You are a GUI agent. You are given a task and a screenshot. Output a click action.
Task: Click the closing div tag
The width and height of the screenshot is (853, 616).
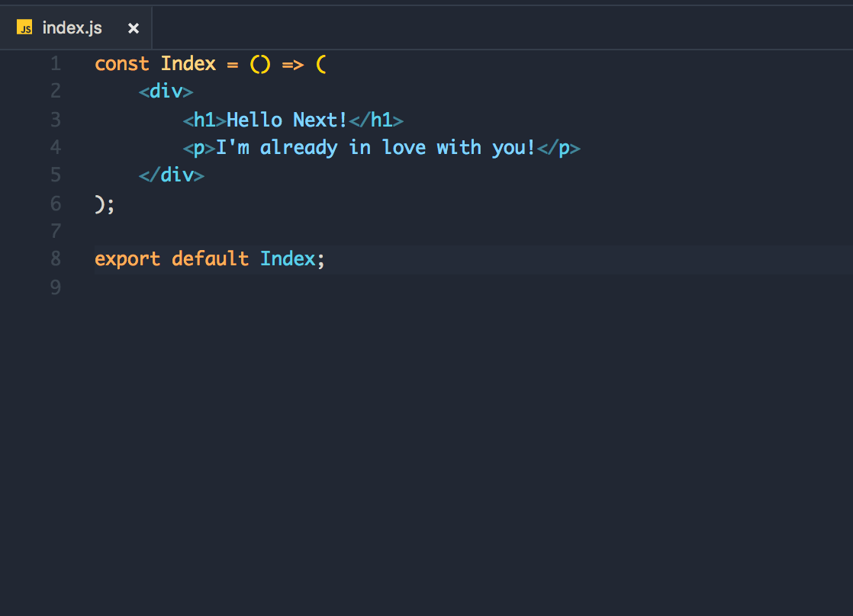click(x=172, y=175)
